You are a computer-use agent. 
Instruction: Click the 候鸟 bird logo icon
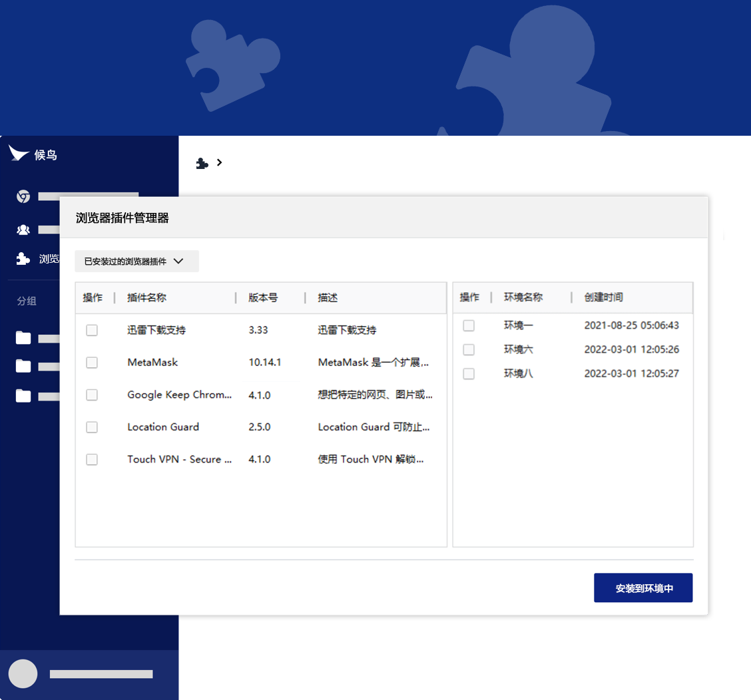(x=19, y=154)
